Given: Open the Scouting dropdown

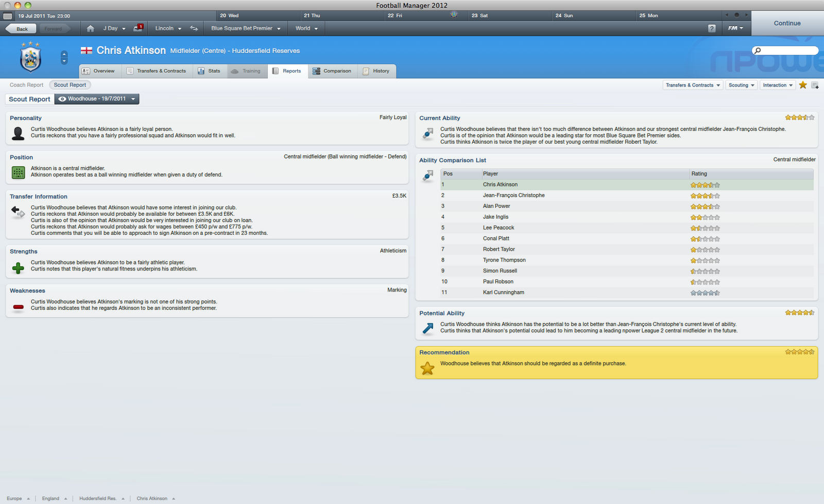Looking at the screenshot, I should [742, 85].
